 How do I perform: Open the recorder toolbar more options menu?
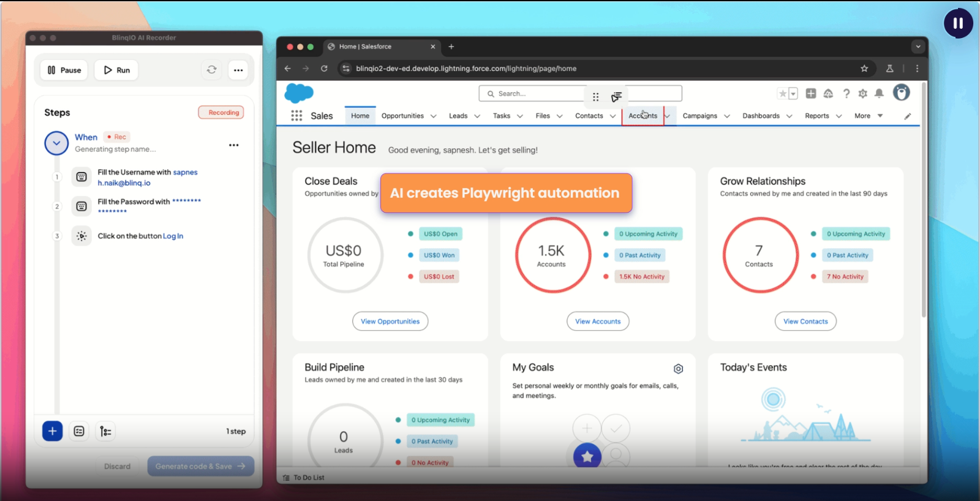pyautogui.click(x=238, y=70)
